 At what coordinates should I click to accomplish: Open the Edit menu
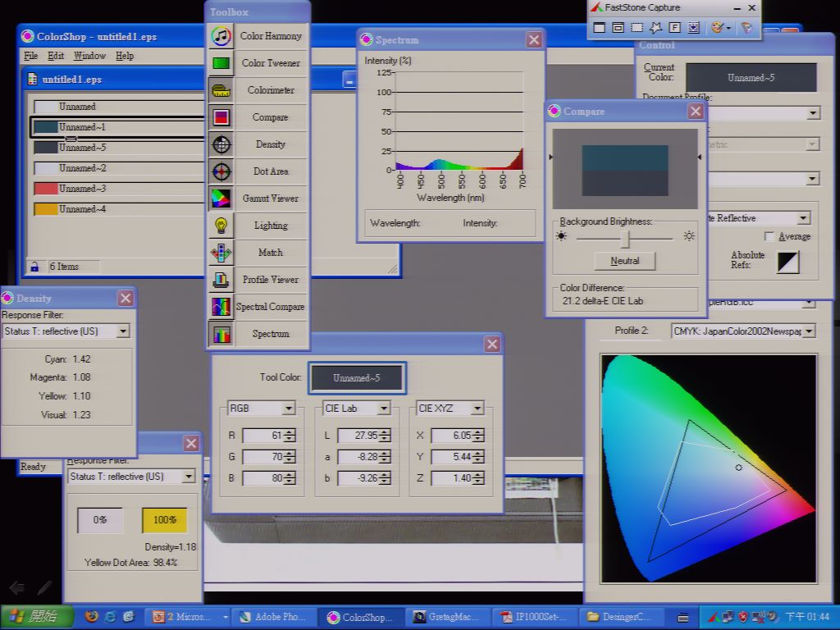point(56,56)
